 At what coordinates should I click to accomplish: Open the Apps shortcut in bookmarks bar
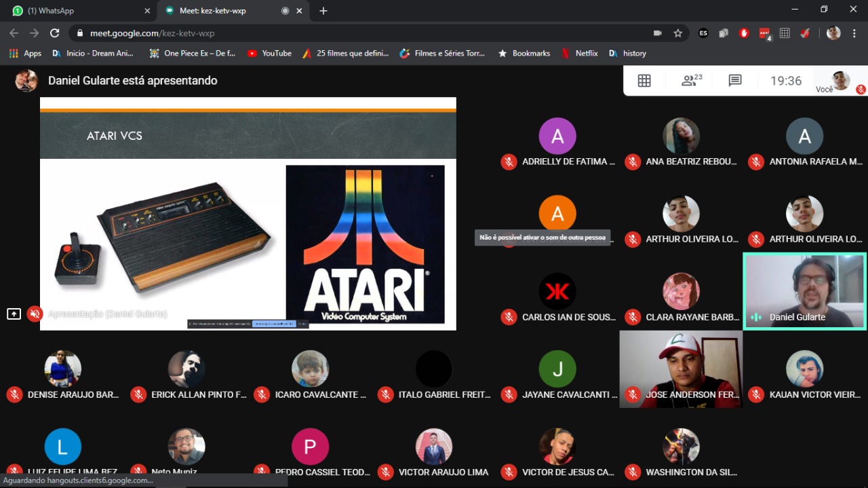pyautogui.click(x=25, y=53)
